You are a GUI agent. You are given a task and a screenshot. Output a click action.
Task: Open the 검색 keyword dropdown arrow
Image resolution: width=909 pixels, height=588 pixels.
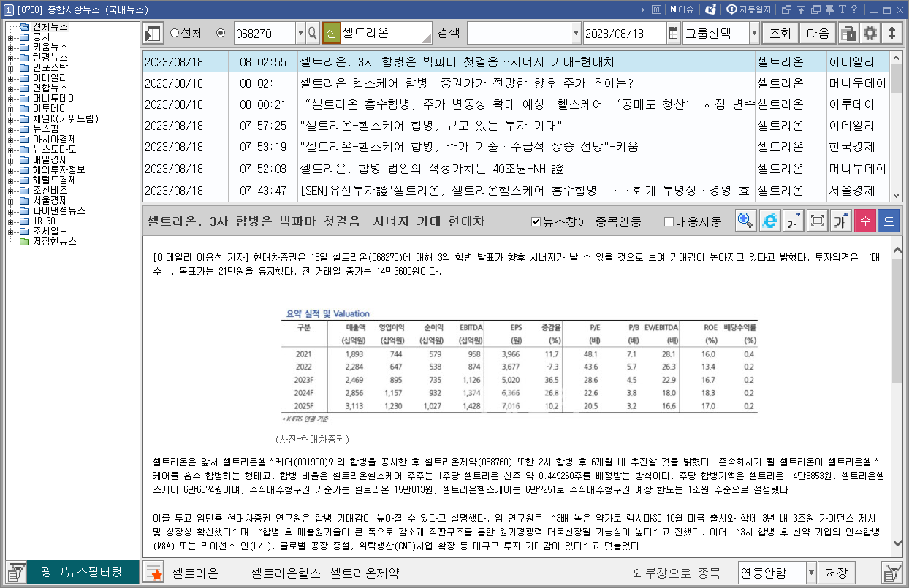point(575,34)
